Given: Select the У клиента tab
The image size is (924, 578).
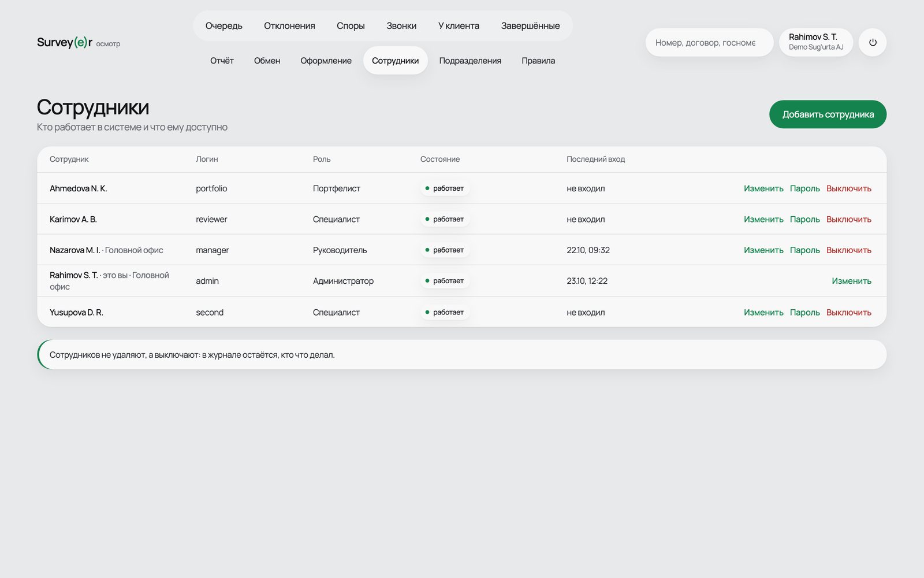Looking at the screenshot, I should [x=459, y=25].
